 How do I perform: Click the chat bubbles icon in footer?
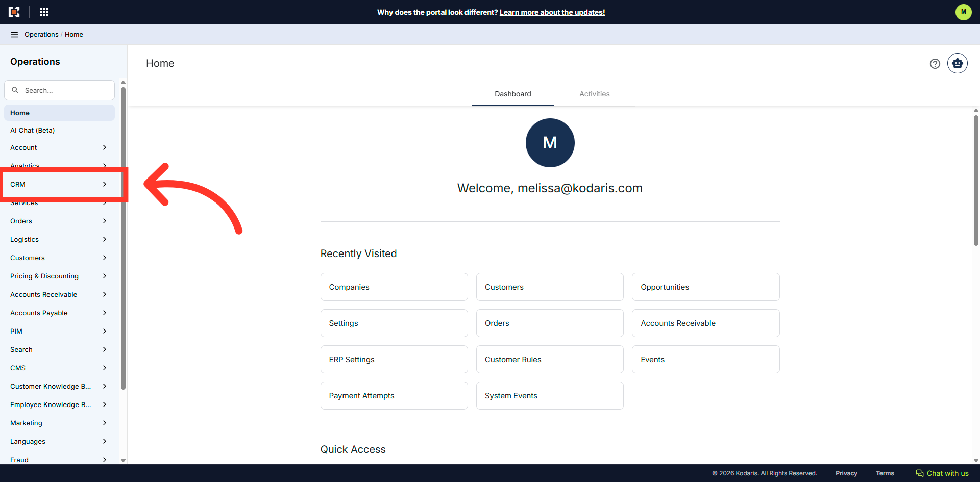[919, 473]
